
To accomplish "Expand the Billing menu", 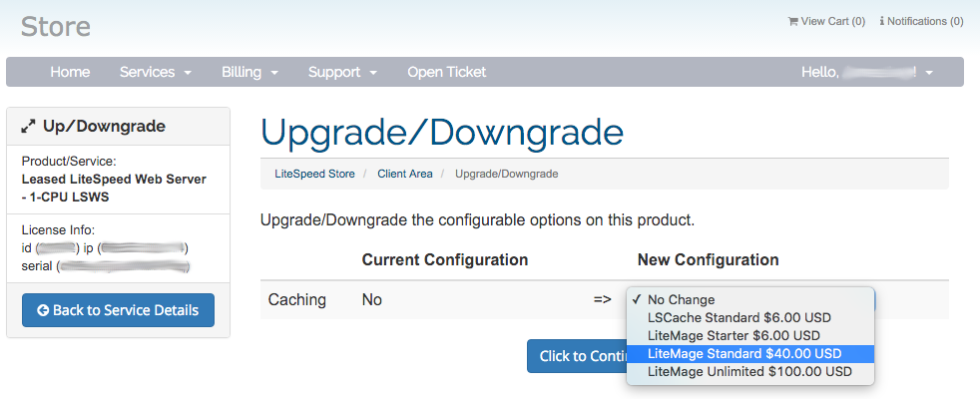I will 250,72.
